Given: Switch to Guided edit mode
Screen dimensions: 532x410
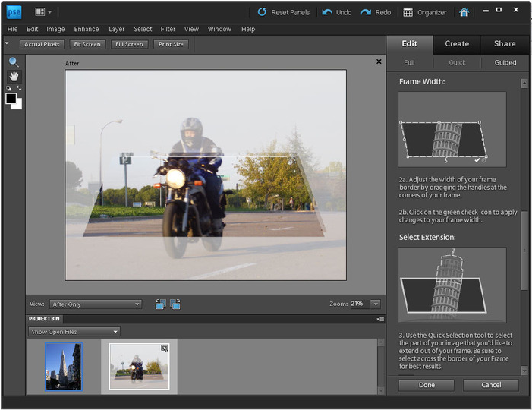Looking at the screenshot, I should [x=505, y=62].
